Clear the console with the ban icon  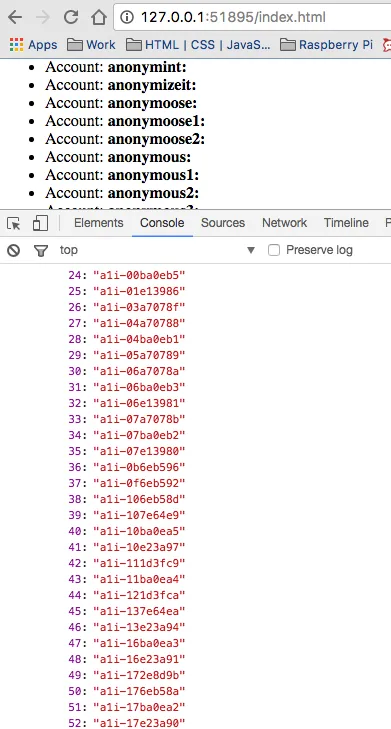(13, 251)
